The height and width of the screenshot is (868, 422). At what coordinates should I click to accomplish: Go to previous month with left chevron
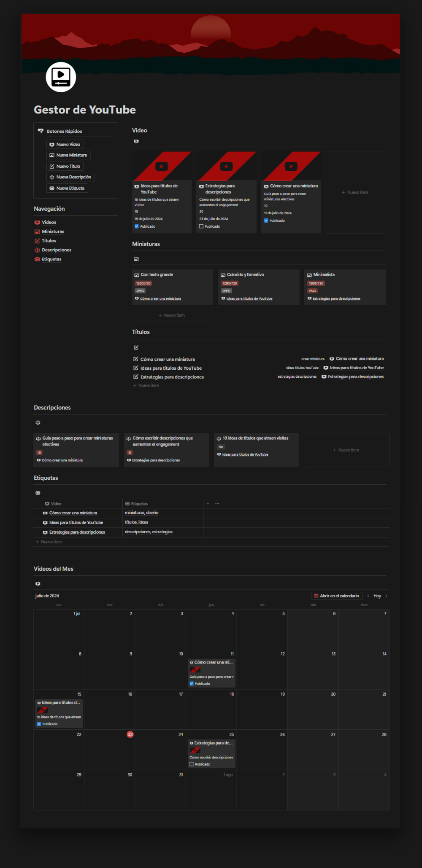coord(368,596)
